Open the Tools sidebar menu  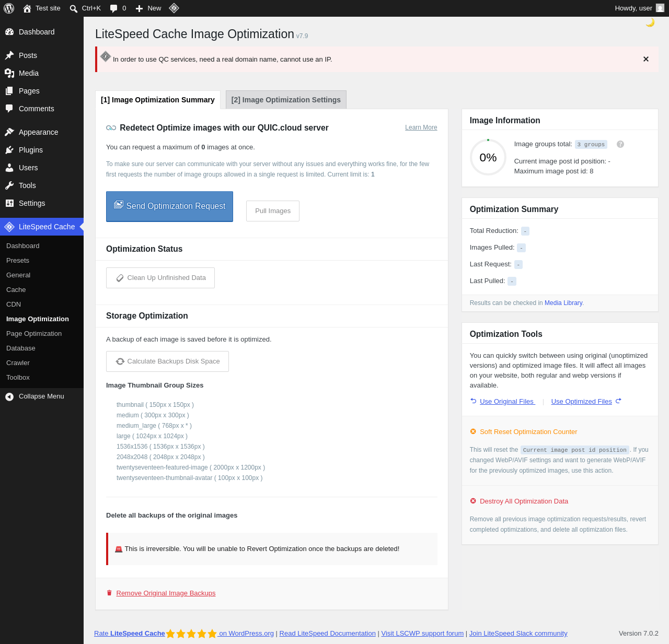(42, 185)
